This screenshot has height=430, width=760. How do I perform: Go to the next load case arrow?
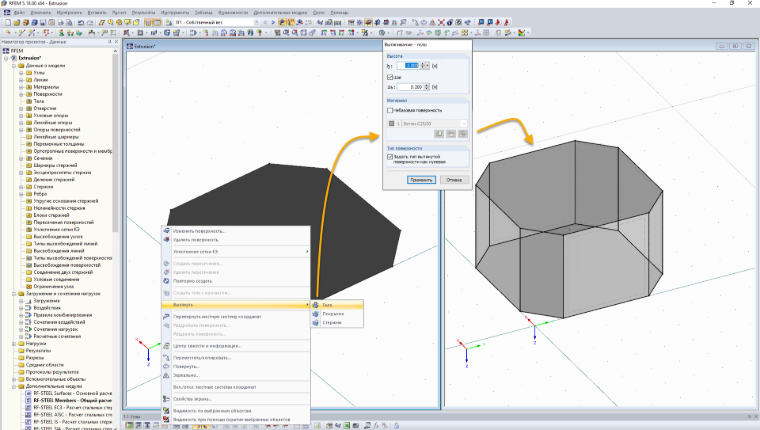tap(273, 22)
